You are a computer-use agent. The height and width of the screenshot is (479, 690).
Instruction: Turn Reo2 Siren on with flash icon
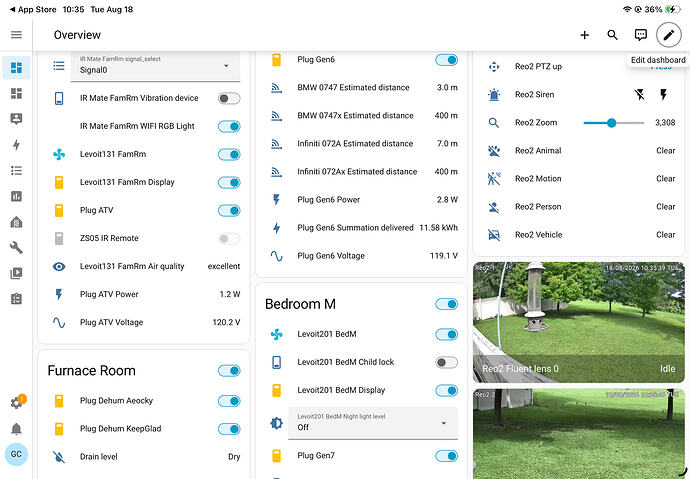pos(664,95)
